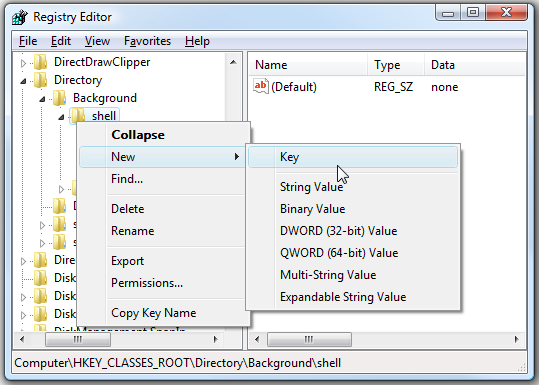
Task: Open the Favorites menu
Action: click(147, 41)
